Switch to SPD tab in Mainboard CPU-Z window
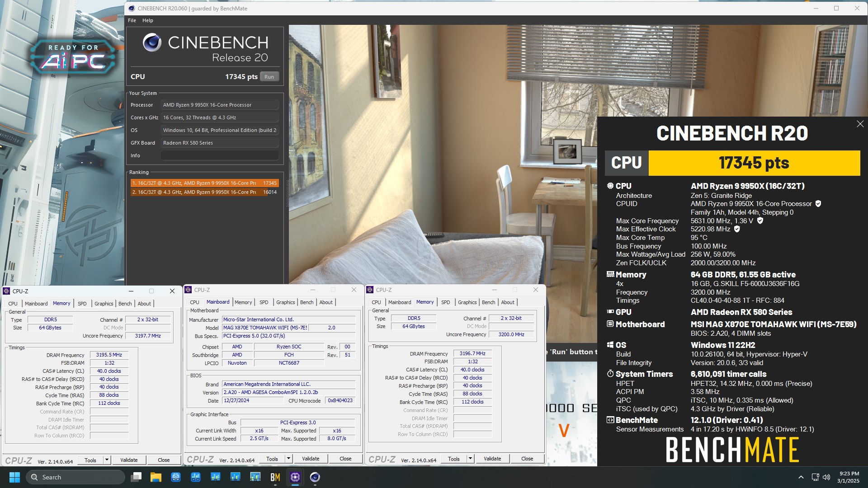Image resolution: width=868 pixels, height=488 pixels. coord(264,302)
